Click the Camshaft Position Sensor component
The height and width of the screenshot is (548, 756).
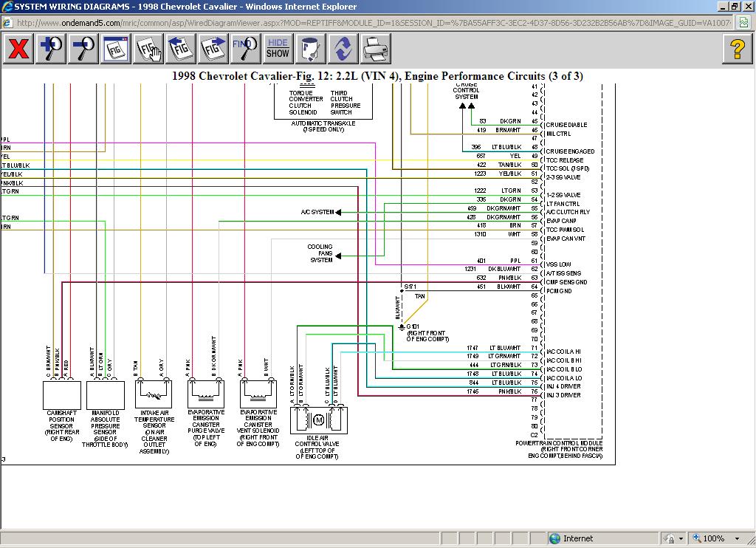point(62,397)
